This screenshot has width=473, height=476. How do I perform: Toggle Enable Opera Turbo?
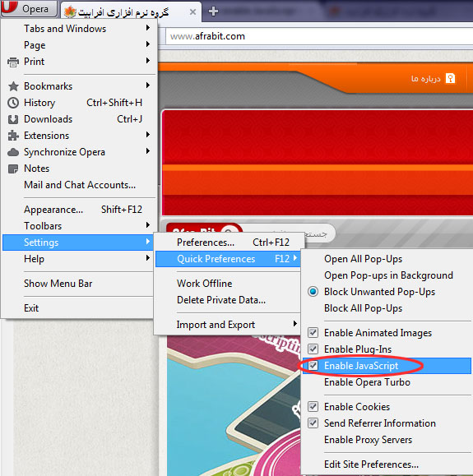click(387, 382)
